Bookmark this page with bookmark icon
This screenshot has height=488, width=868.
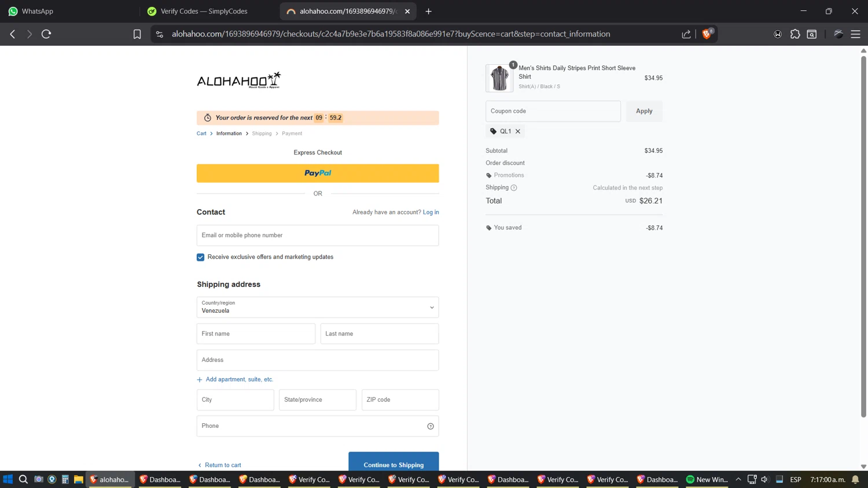pyautogui.click(x=137, y=34)
